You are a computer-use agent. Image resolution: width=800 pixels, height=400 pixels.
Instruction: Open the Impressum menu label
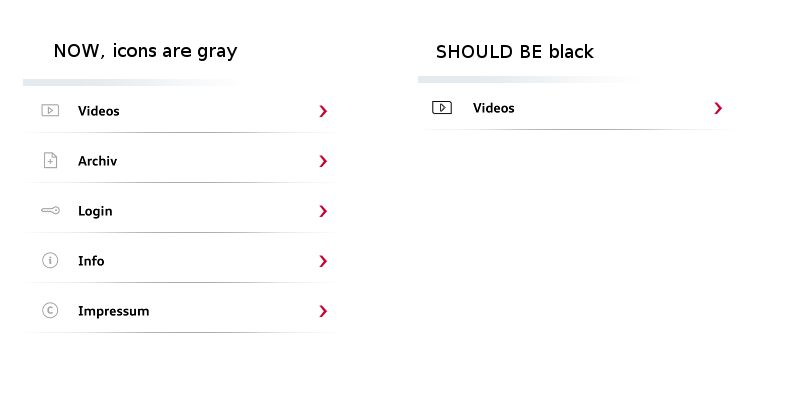coord(113,311)
